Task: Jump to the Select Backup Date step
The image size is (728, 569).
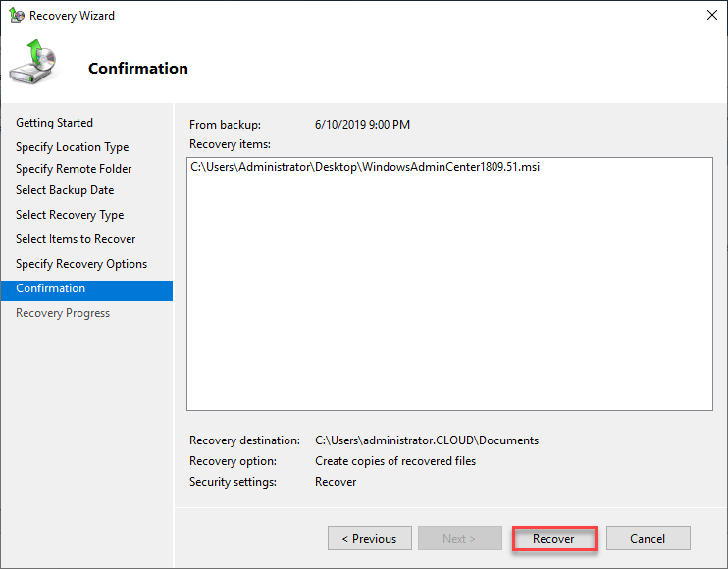Action: 65,190
